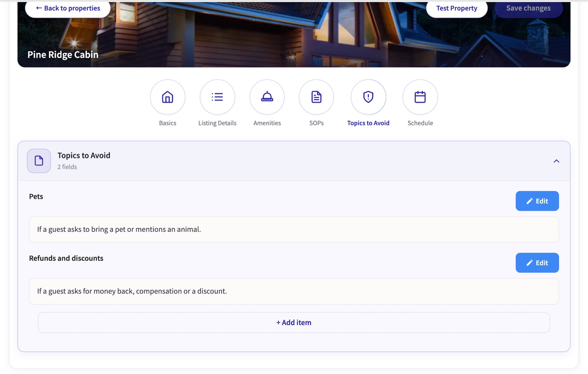The width and height of the screenshot is (588, 374).
Task: Click the Save changes button
Action: [528, 8]
